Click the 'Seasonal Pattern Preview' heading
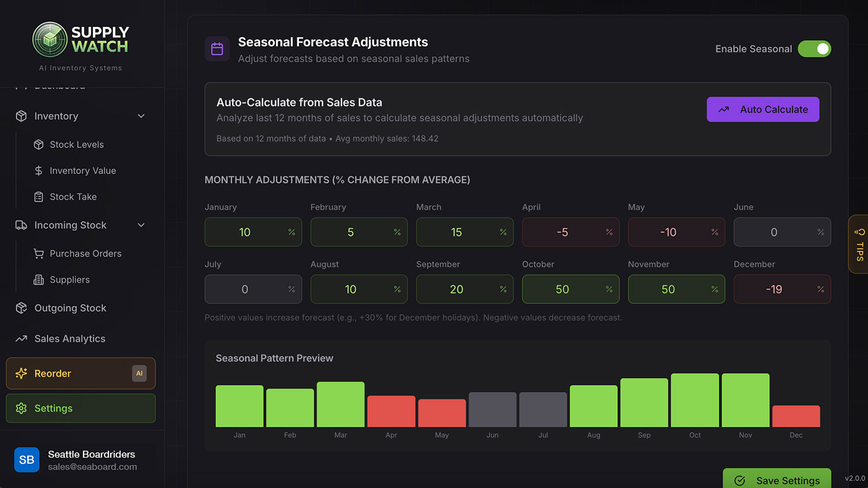 pos(275,358)
